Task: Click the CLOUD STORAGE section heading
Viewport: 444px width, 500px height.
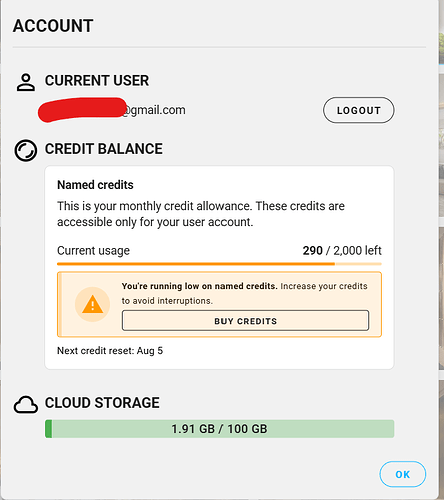Action: 102,403
